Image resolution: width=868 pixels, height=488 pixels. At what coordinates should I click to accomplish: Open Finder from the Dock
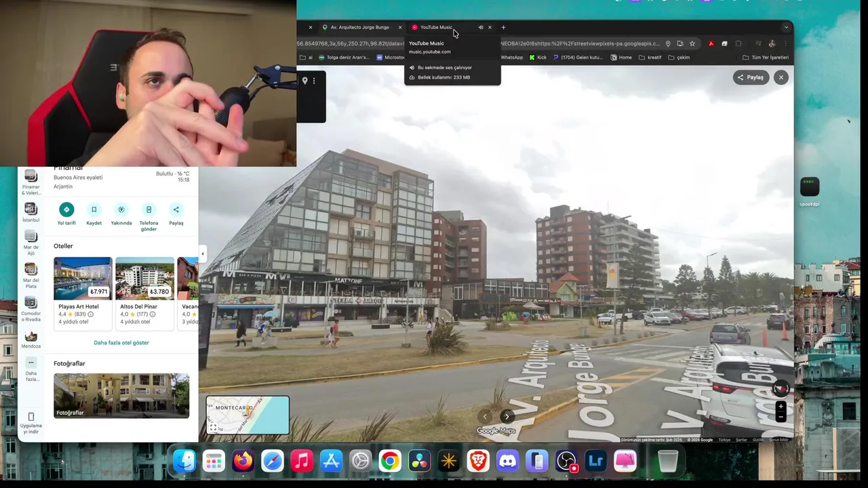tap(184, 462)
